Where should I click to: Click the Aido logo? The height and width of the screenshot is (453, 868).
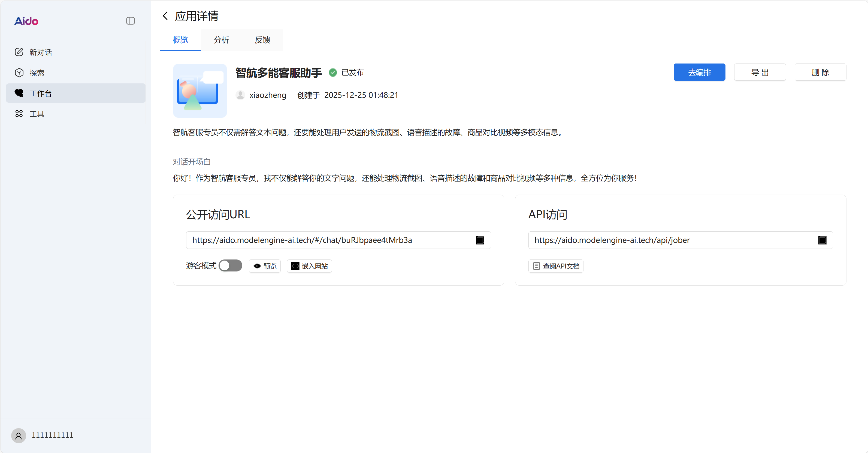tap(26, 21)
